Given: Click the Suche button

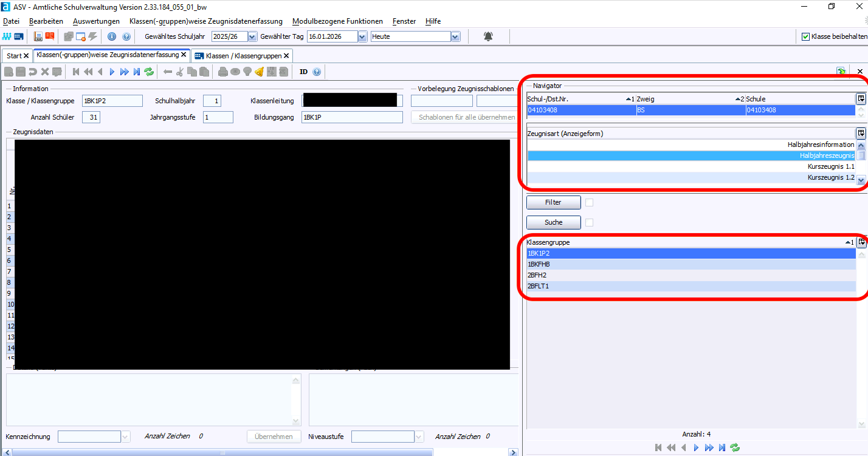Looking at the screenshot, I should [553, 223].
